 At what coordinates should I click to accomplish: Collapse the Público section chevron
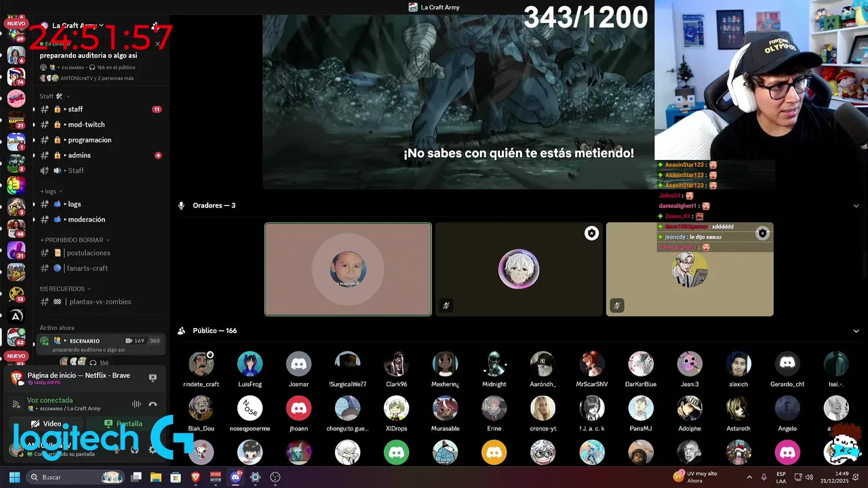point(856,331)
